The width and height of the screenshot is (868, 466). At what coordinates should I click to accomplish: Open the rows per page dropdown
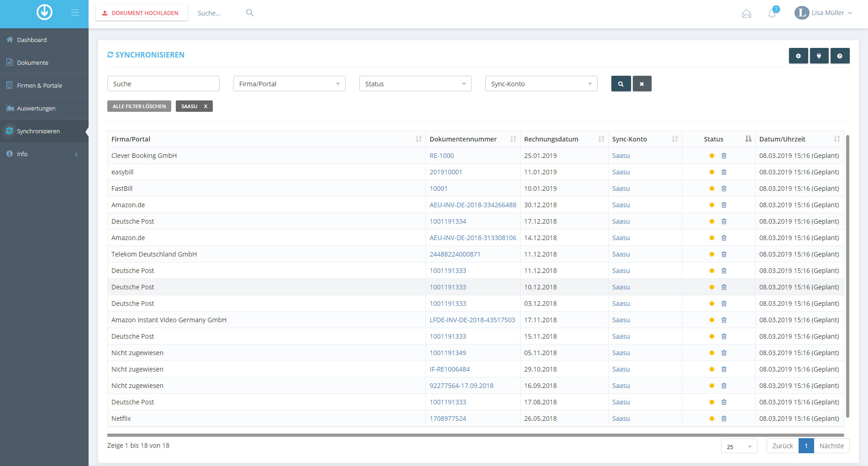click(739, 446)
